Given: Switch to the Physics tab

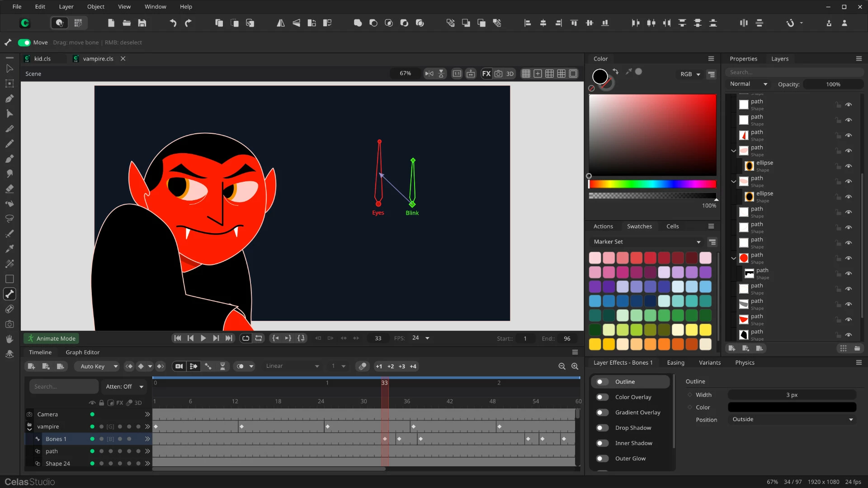Looking at the screenshot, I should click(745, 363).
